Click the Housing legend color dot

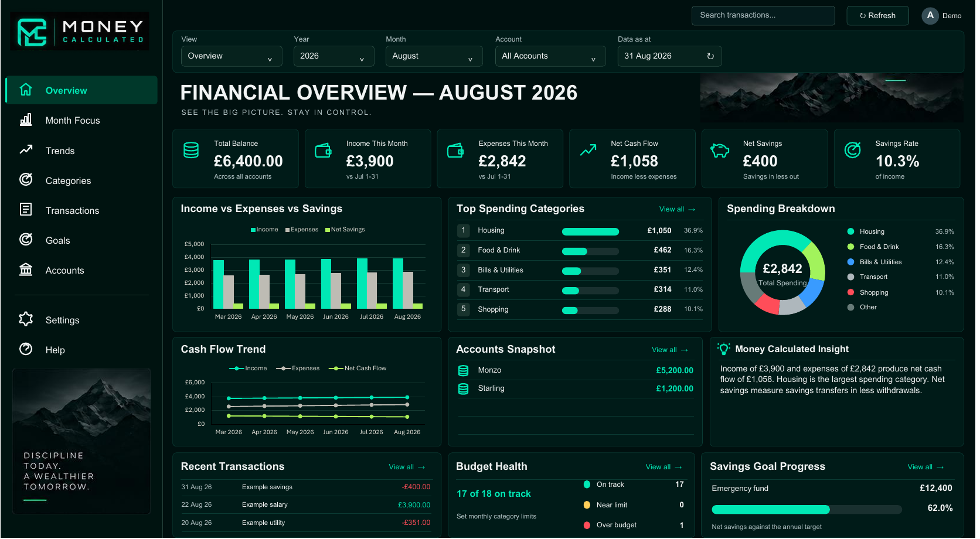(850, 231)
